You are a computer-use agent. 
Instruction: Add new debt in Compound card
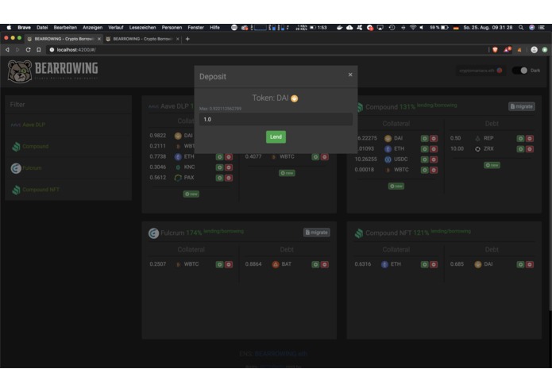(492, 165)
